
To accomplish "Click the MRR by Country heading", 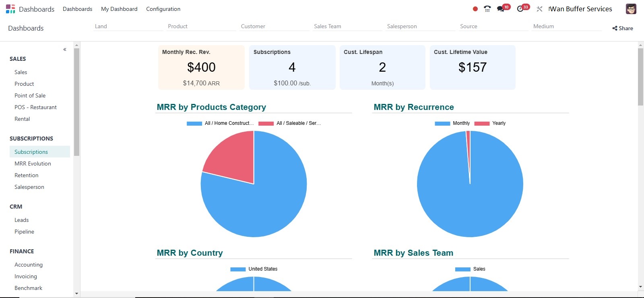I will tap(190, 253).
